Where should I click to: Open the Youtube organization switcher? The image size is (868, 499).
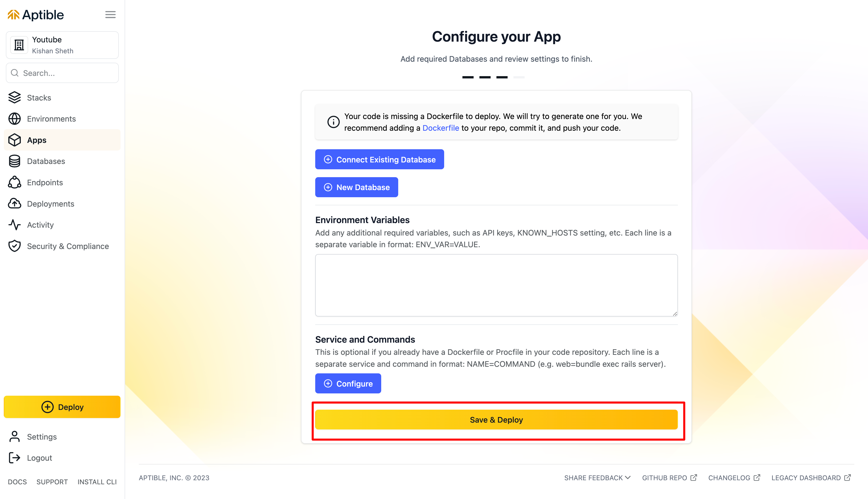pos(62,45)
